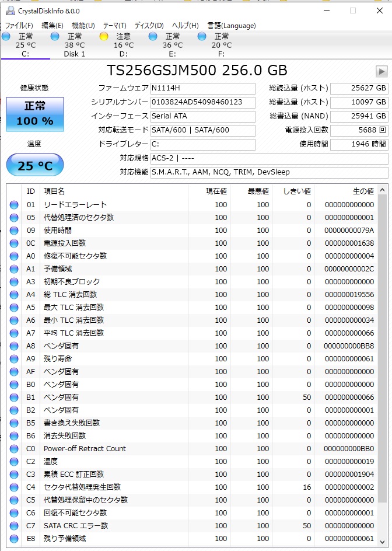
Task: Click the firmware field N1114H
Action: 202,88
